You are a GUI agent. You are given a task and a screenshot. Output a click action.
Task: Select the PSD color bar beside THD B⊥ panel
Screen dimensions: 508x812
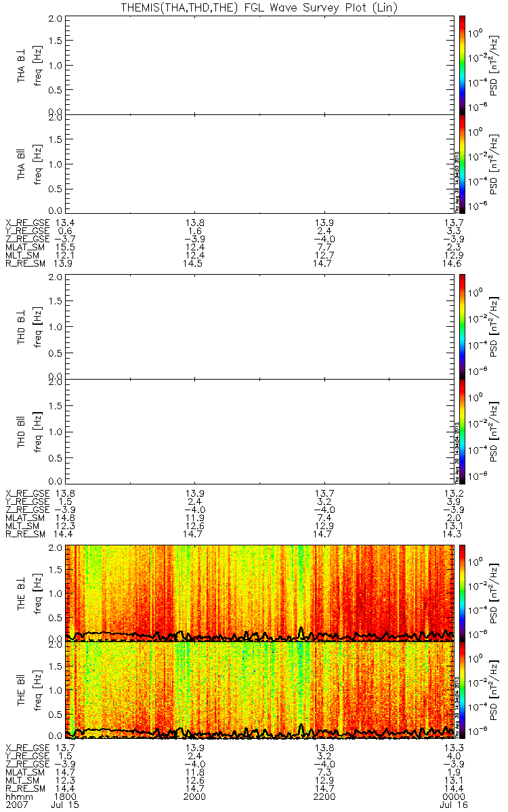coord(462,328)
